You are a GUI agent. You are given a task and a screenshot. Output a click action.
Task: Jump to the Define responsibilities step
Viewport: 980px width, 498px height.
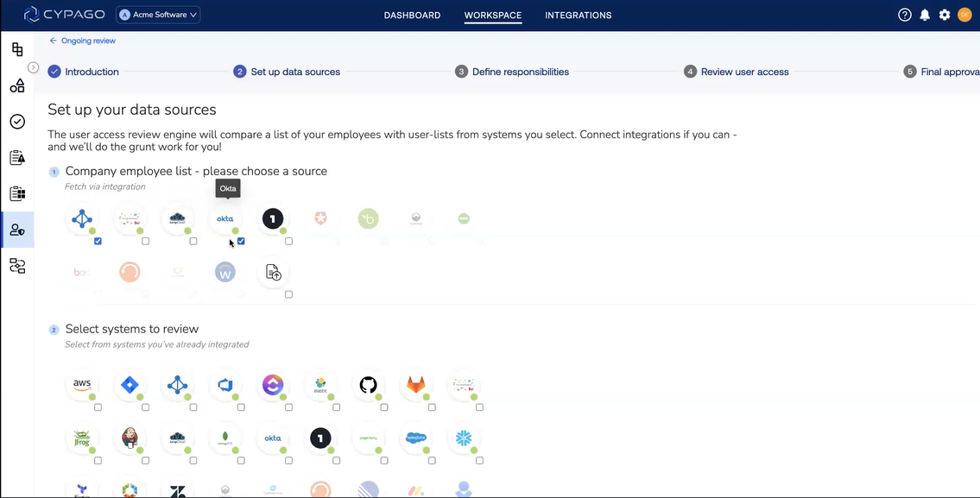click(x=520, y=72)
